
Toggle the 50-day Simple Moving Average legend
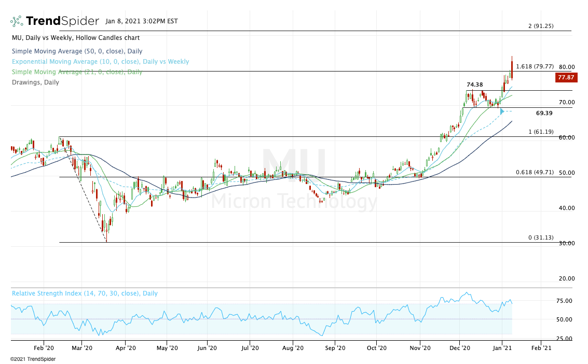pos(77,51)
